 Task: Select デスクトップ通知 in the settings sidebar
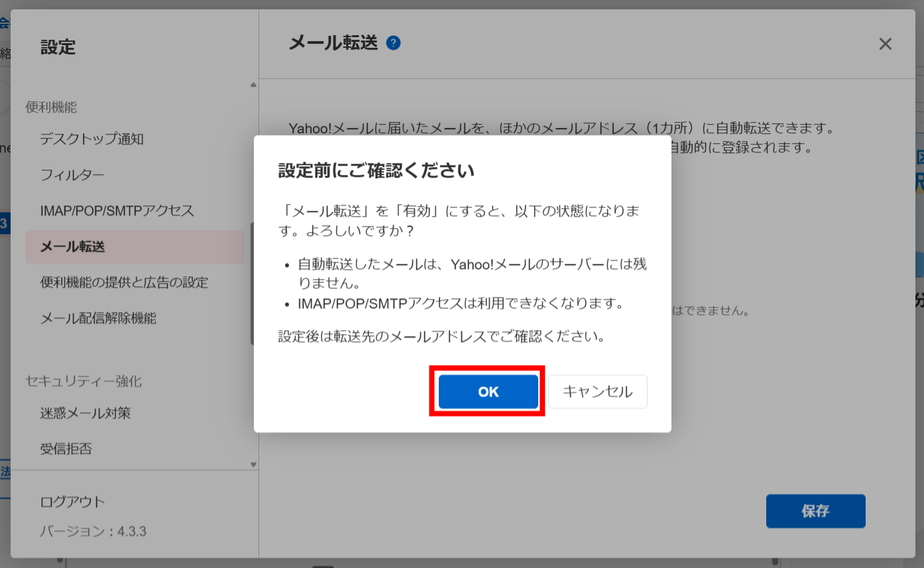[x=91, y=139]
